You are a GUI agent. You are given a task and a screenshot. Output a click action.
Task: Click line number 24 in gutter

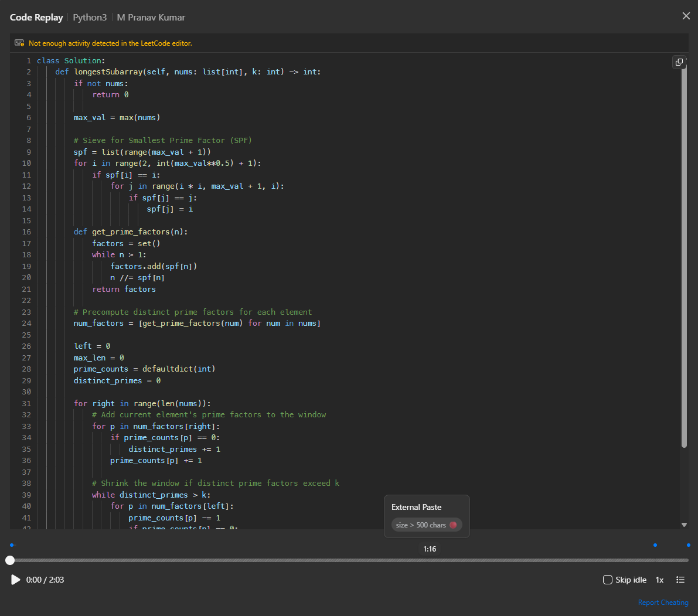(x=27, y=323)
